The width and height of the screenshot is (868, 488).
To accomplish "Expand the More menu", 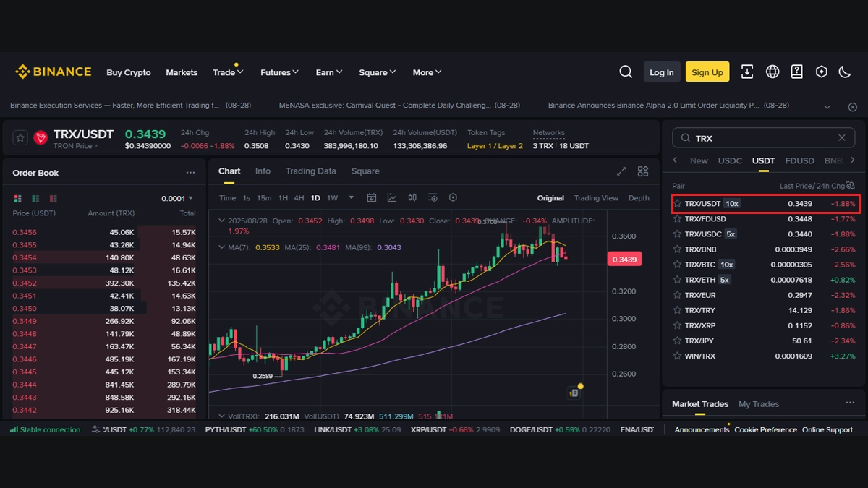I will click(x=427, y=72).
